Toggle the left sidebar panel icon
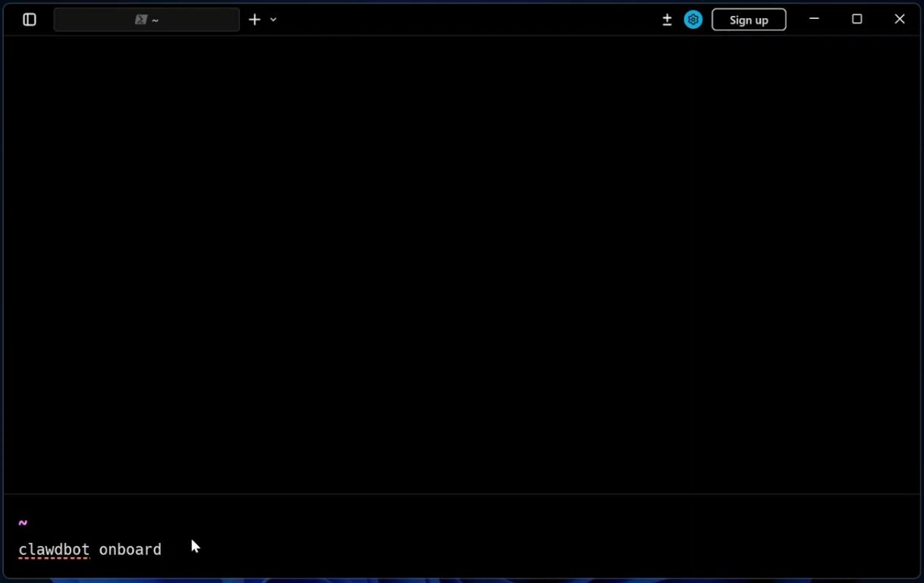This screenshot has width=924, height=583. coord(30,20)
